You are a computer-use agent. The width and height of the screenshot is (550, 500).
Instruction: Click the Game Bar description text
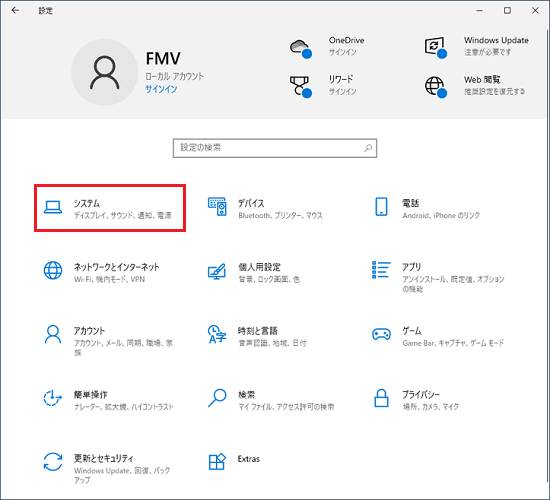(453, 343)
